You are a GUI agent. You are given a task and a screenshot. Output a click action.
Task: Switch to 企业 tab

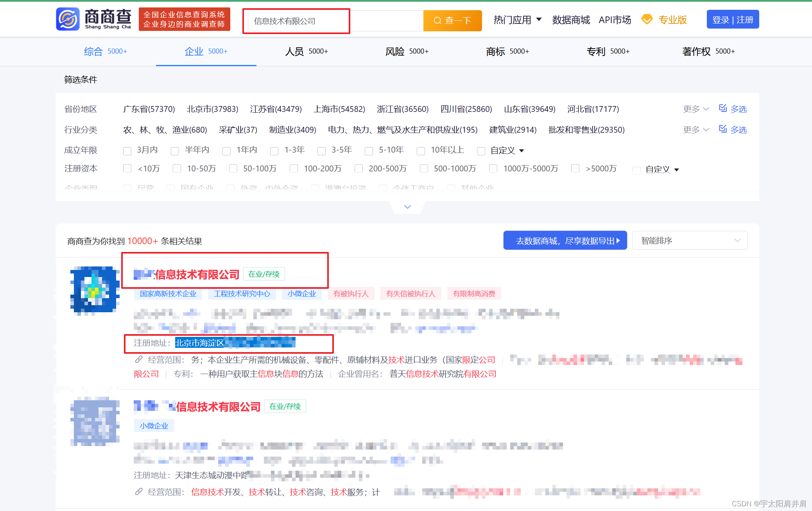(x=206, y=51)
